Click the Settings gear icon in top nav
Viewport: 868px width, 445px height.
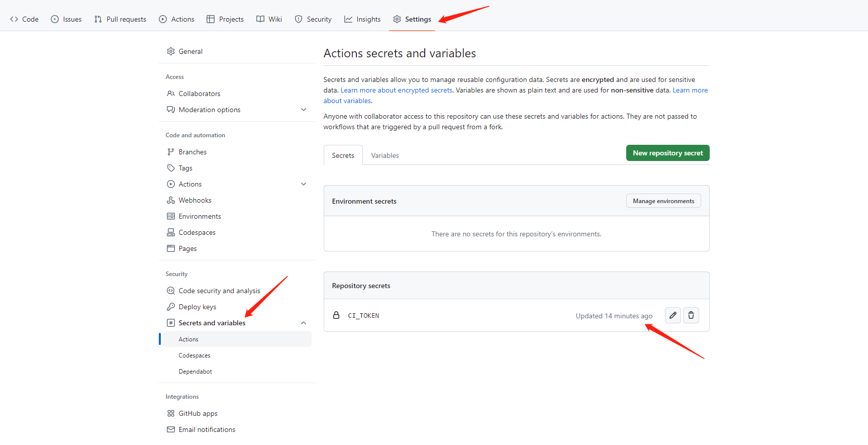[x=397, y=19]
